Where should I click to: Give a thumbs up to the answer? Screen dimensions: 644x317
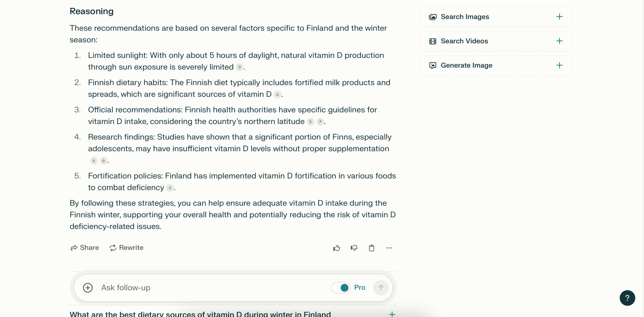pyautogui.click(x=336, y=248)
